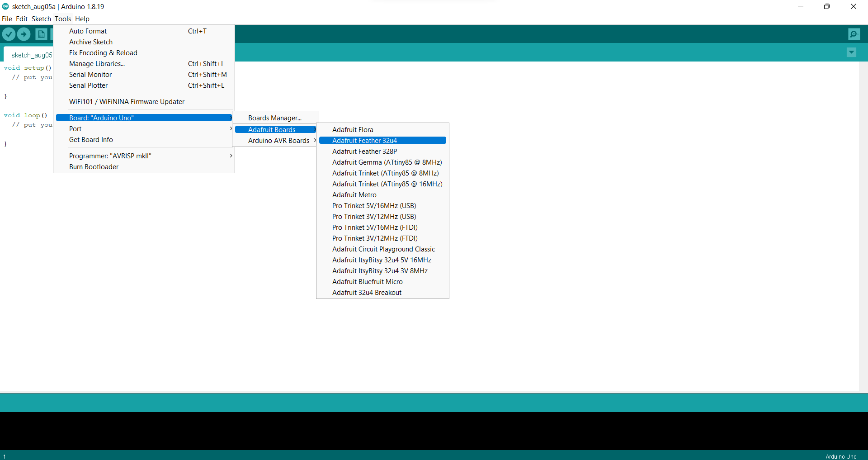Switch to the sketch_aug05a tab
Viewport: 868px width, 460px height.
point(32,55)
